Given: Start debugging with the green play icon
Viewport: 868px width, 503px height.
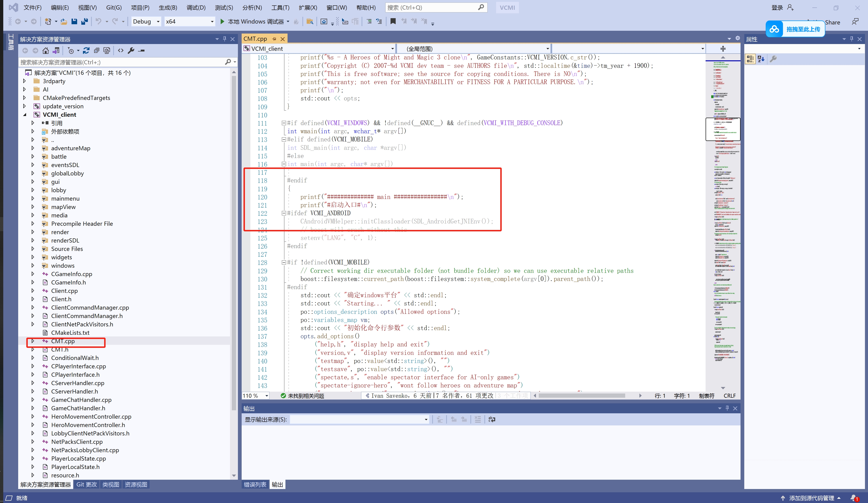Looking at the screenshot, I should point(223,22).
